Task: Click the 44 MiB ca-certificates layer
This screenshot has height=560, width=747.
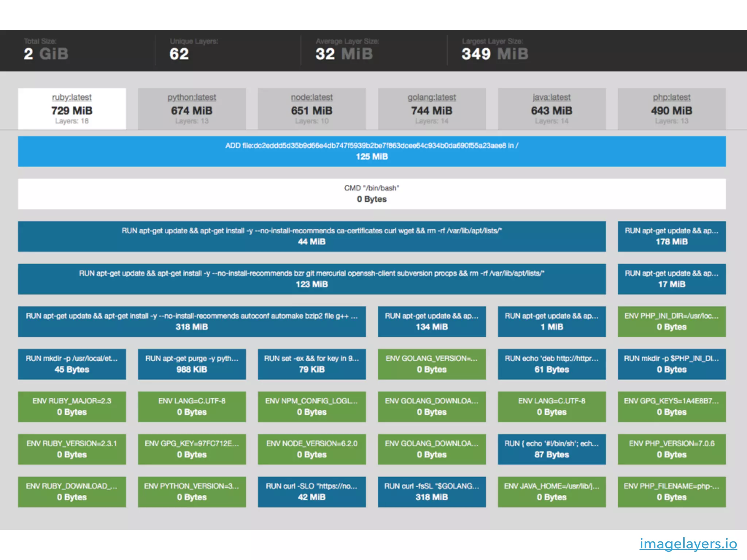Action: coord(311,236)
